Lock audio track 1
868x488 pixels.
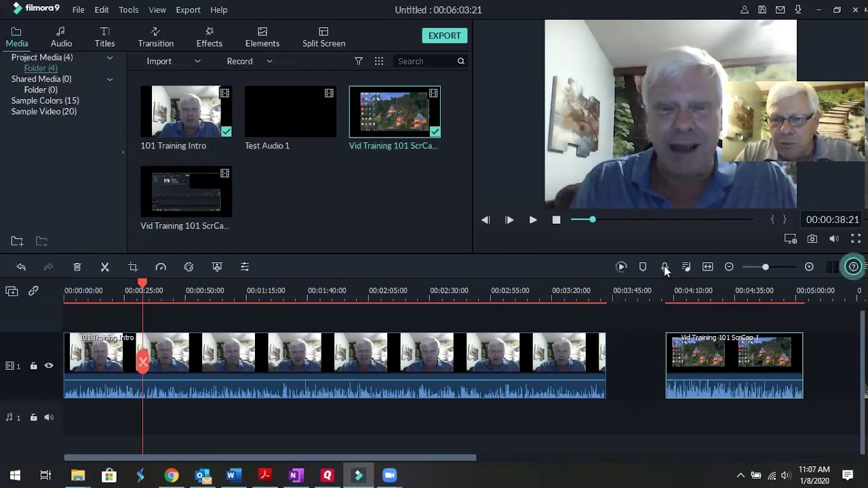(33, 418)
